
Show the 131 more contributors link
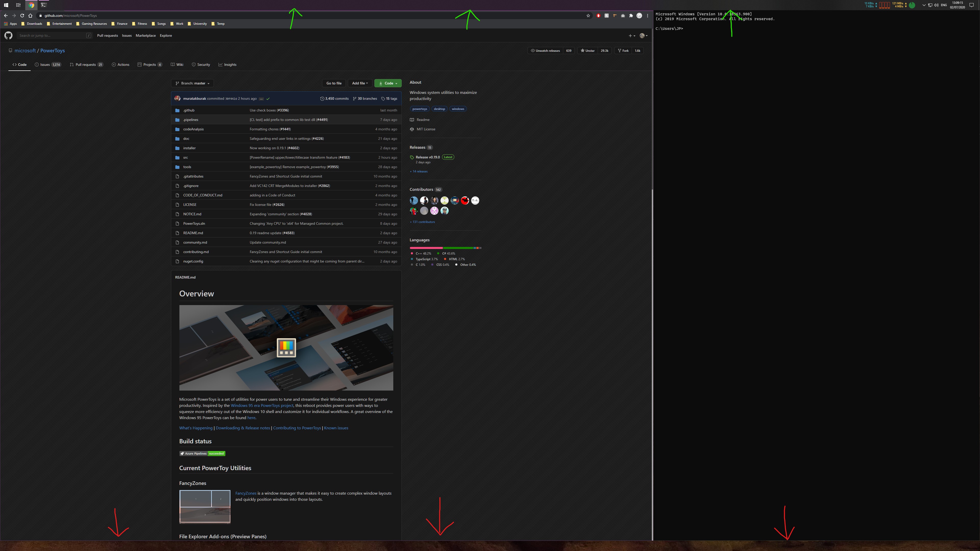[422, 222]
